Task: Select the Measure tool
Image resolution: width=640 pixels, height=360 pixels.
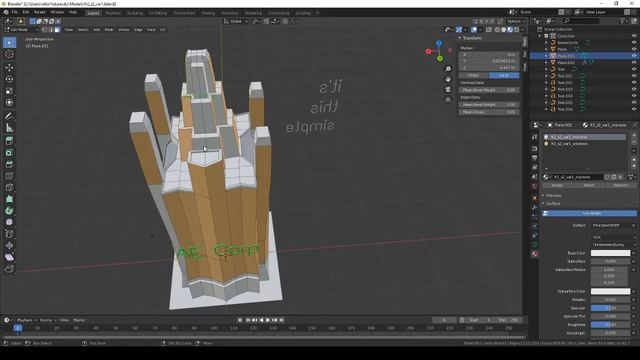Action: coord(9,128)
